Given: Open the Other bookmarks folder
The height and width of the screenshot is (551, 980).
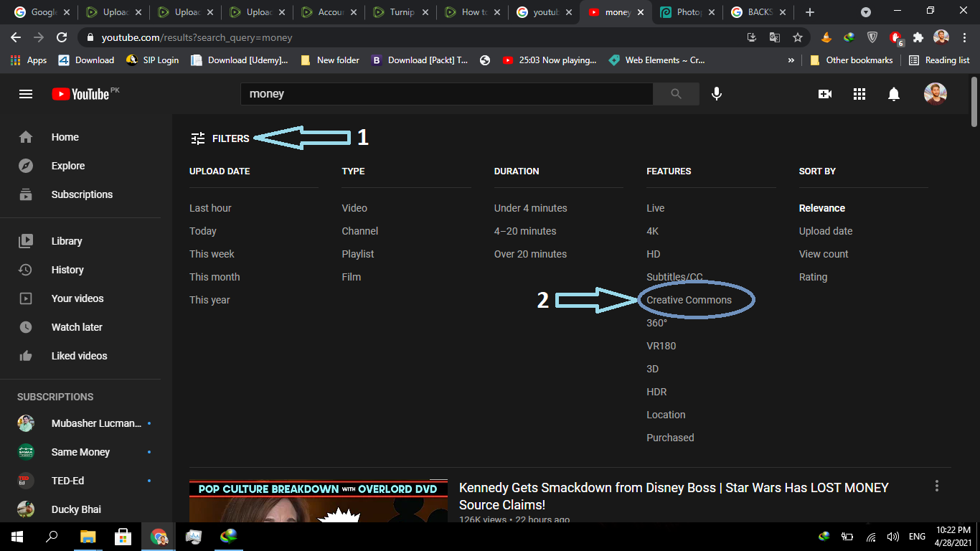Looking at the screenshot, I should tap(851, 60).
